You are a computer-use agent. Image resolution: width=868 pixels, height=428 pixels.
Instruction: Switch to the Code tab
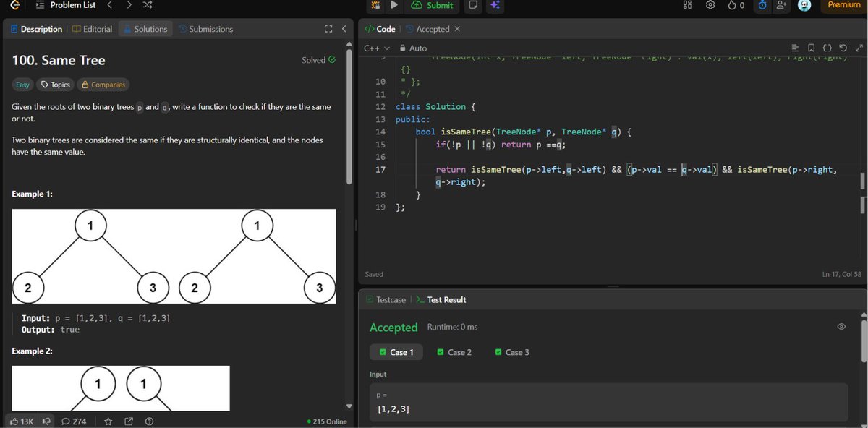(x=380, y=29)
